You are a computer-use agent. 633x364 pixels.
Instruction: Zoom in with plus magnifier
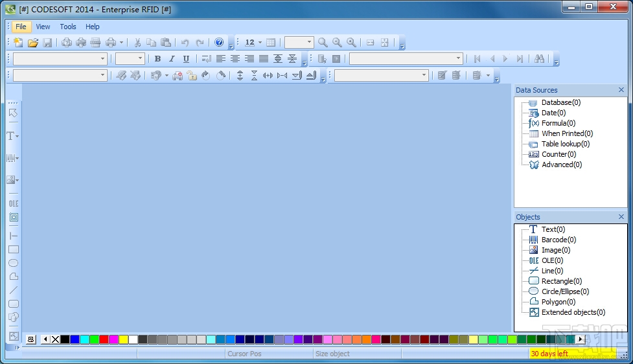point(351,42)
